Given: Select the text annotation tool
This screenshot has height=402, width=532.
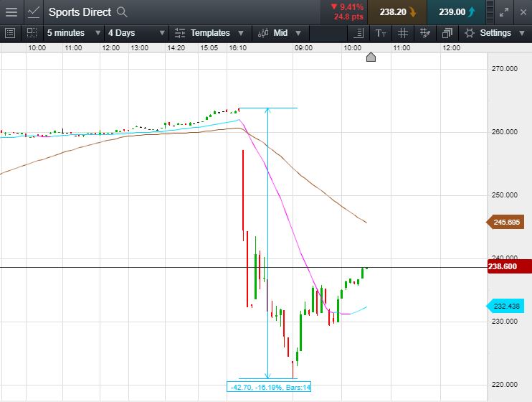Looking at the screenshot, I should (x=380, y=33).
